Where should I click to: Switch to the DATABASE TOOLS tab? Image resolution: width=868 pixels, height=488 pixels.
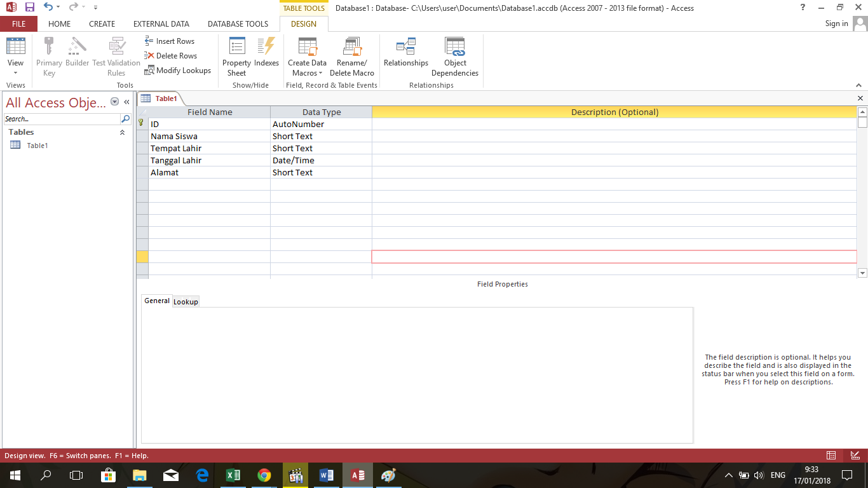[x=238, y=24]
